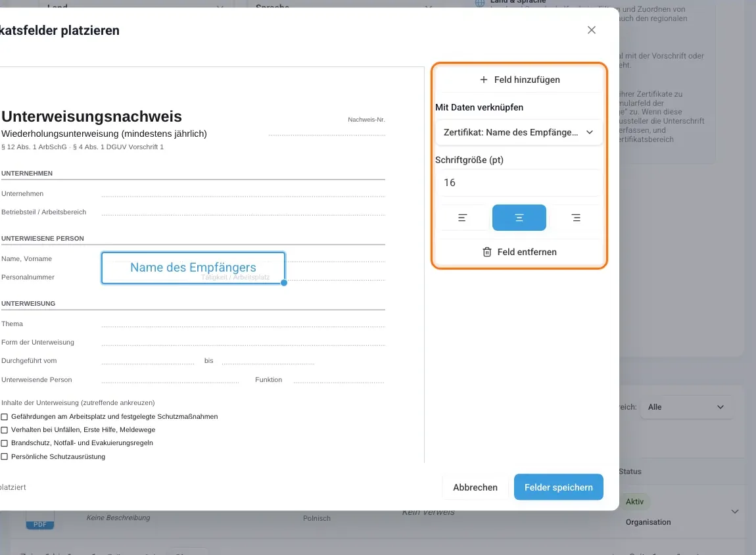The width and height of the screenshot is (756, 555).
Task: Set text alignment to left
Action: [x=462, y=218]
